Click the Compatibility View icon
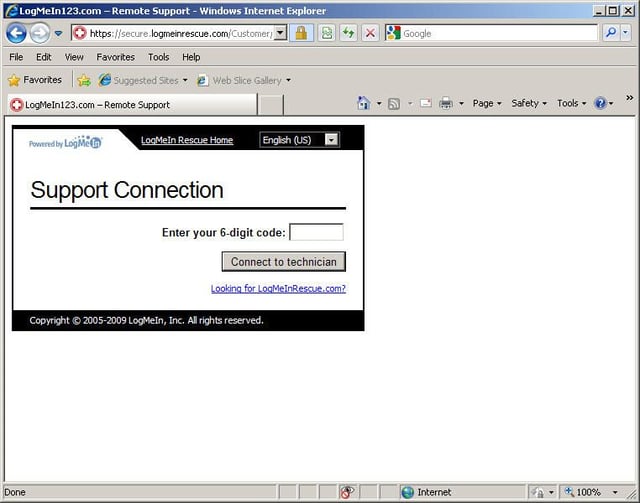 pyautogui.click(x=327, y=33)
